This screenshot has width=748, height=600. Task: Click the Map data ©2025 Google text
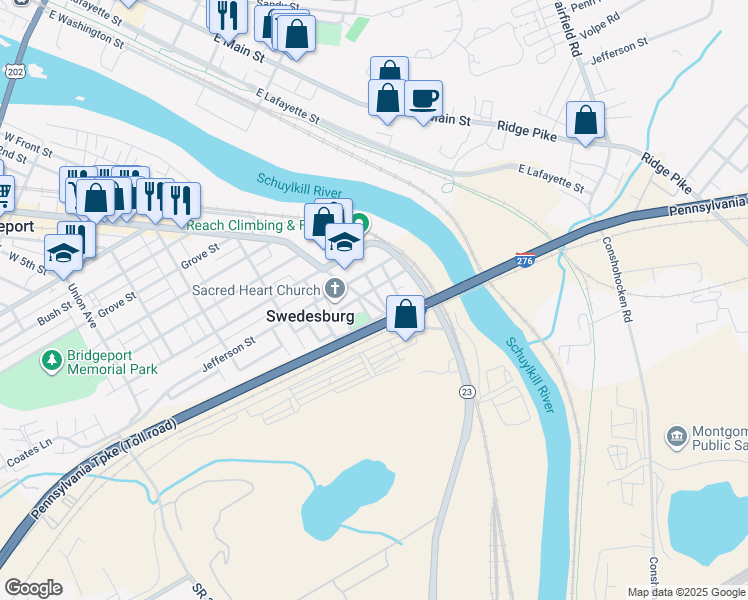click(687, 593)
